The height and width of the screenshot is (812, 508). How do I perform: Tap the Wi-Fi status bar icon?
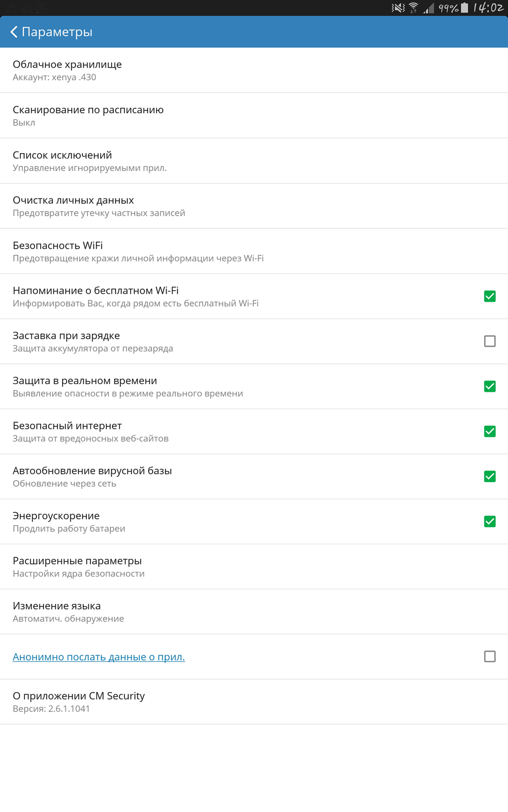coord(414,8)
